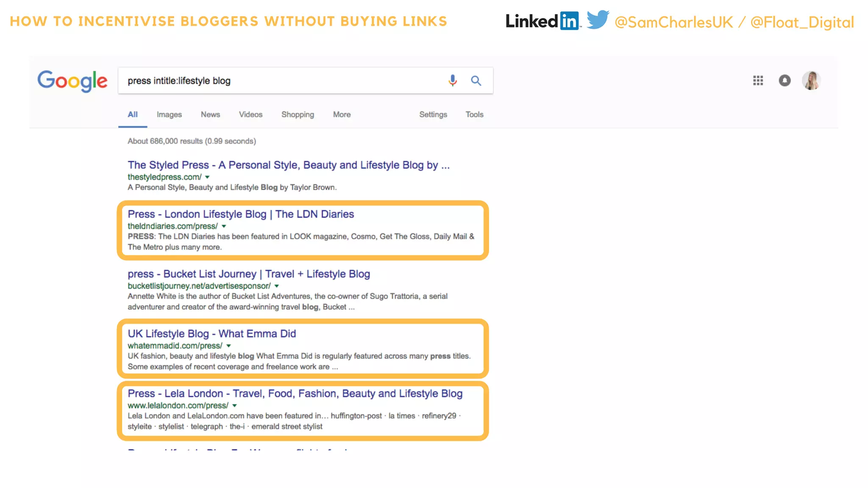The height and width of the screenshot is (488, 868).
Task: Click the @SamCharlesUK / @Float_Digital handle
Action: point(734,22)
